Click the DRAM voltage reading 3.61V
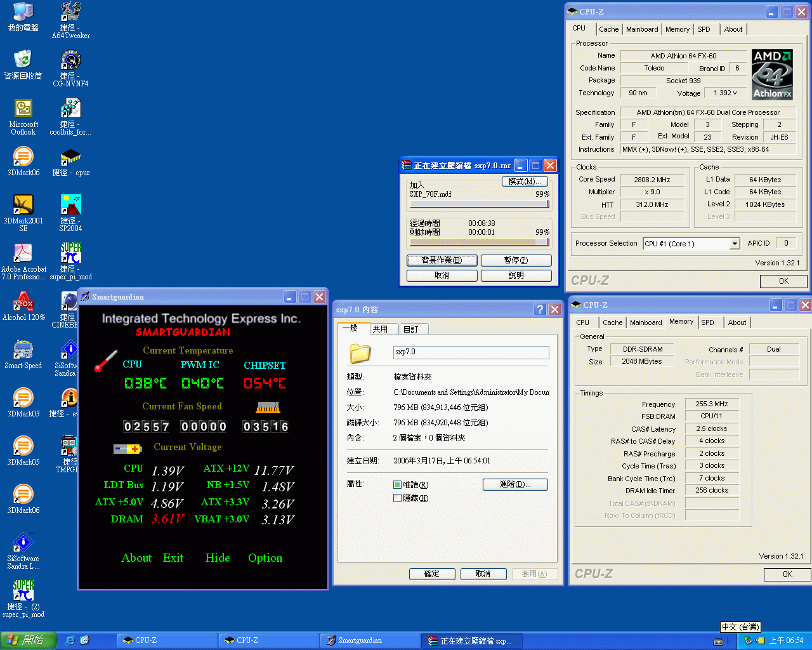This screenshot has height=650, width=812. click(167, 519)
